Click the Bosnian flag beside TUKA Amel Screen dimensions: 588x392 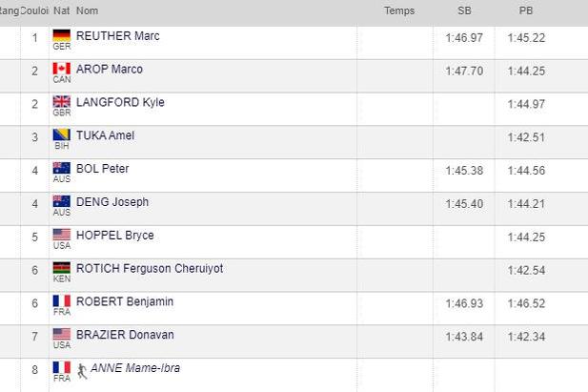click(62, 135)
